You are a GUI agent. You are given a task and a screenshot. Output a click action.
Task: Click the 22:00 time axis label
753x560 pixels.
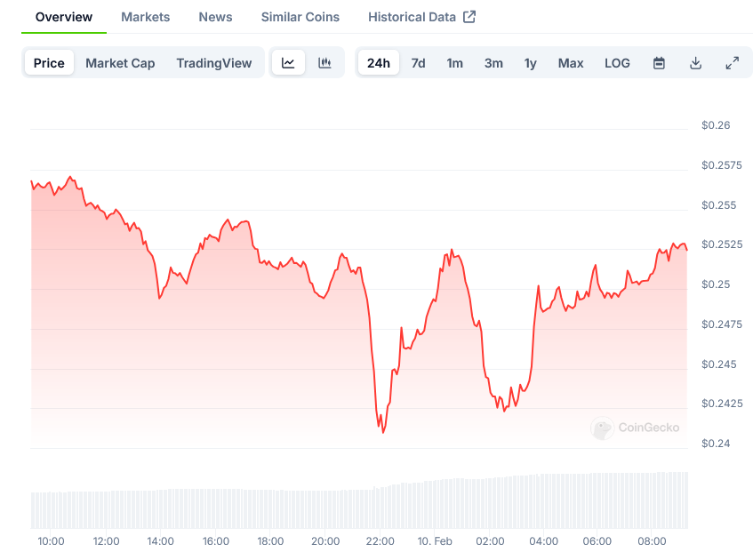(380, 541)
